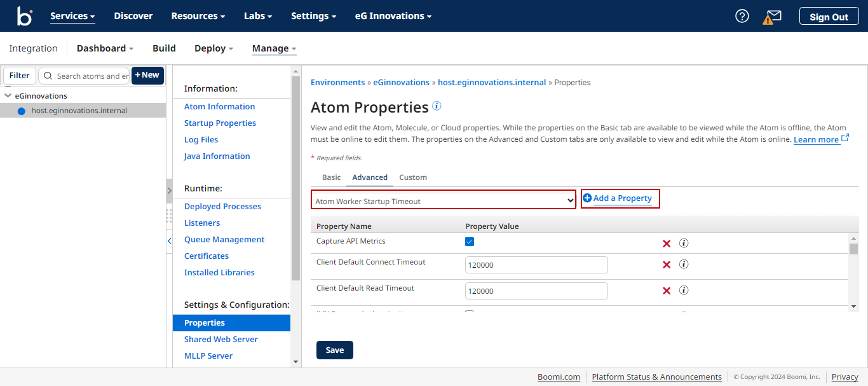Open Queue Management in the sidebar
This screenshot has height=386, width=868.
click(224, 240)
